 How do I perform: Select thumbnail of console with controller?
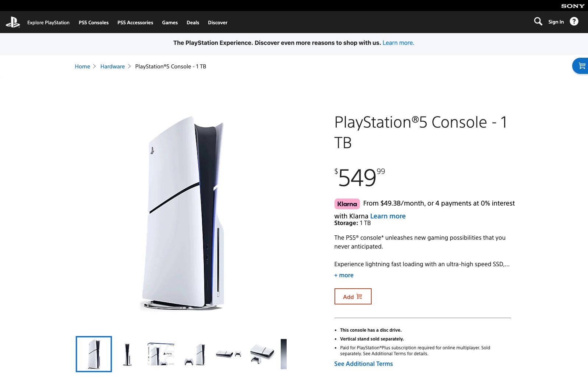[195, 354]
